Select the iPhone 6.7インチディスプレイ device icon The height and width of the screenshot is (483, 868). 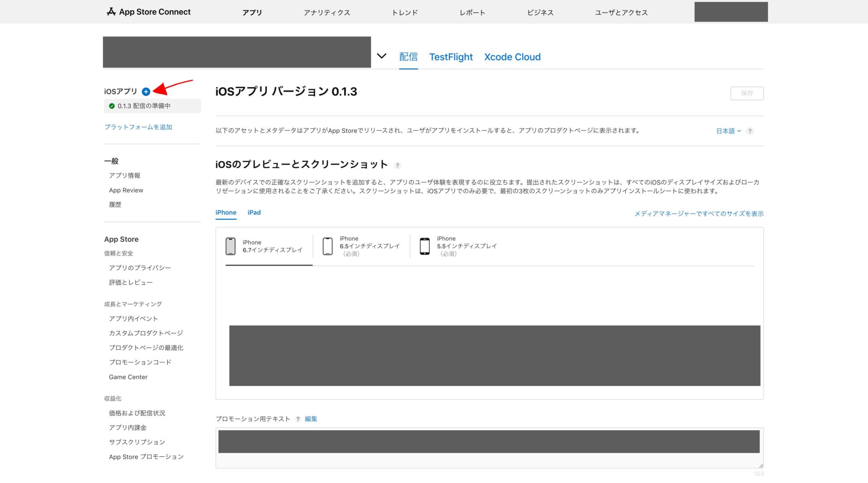pos(231,246)
